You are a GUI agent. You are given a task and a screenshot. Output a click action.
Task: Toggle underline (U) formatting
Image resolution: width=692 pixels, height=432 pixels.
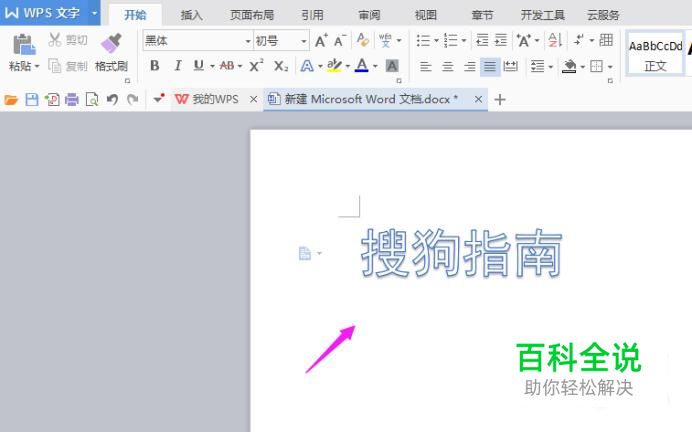pos(199,66)
